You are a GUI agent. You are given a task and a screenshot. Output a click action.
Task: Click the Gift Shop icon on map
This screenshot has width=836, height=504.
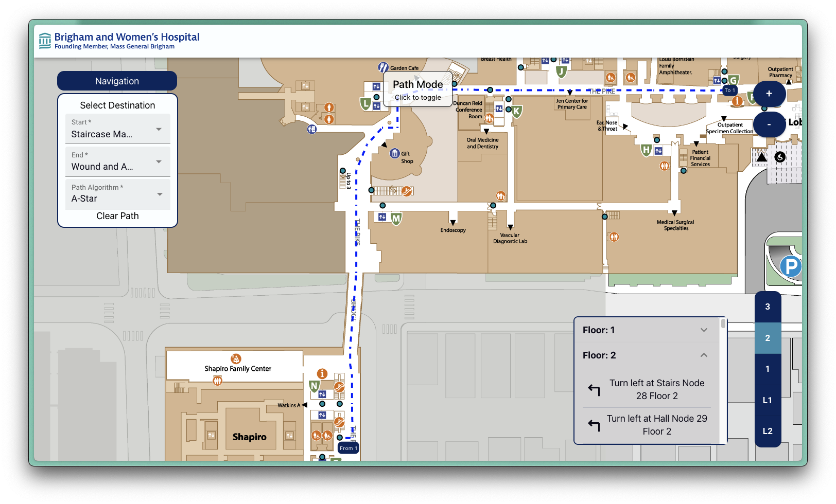(395, 153)
